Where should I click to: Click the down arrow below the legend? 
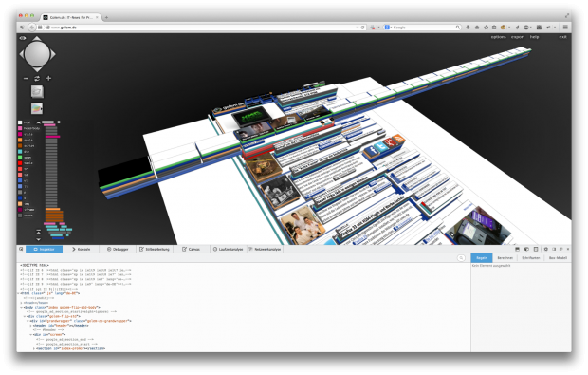[38, 239]
